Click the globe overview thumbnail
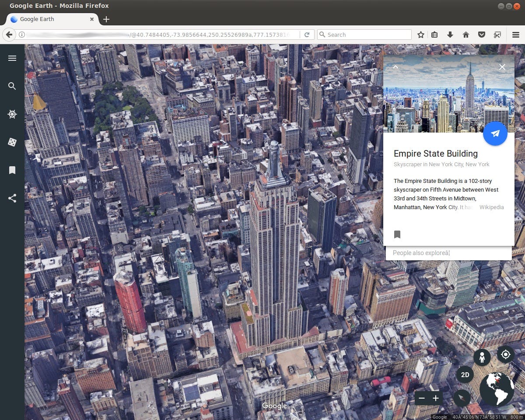 tap(497, 389)
